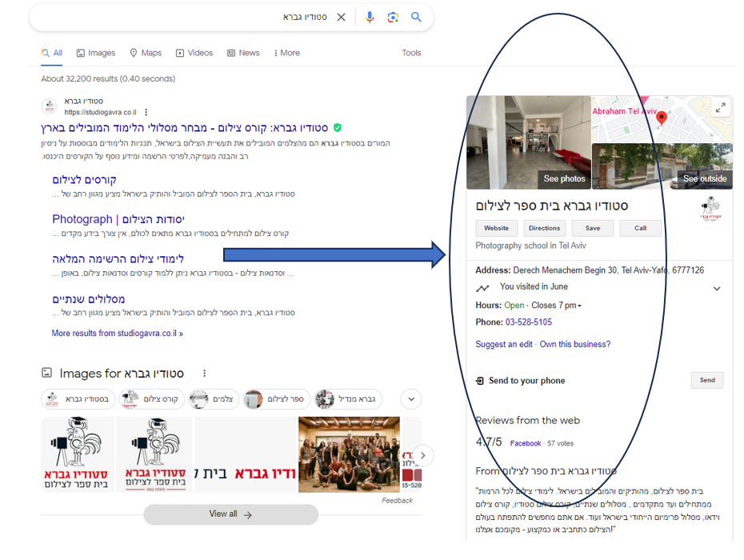Expand the image filter chips row
This screenshot has height=560, width=744.
tap(411, 399)
